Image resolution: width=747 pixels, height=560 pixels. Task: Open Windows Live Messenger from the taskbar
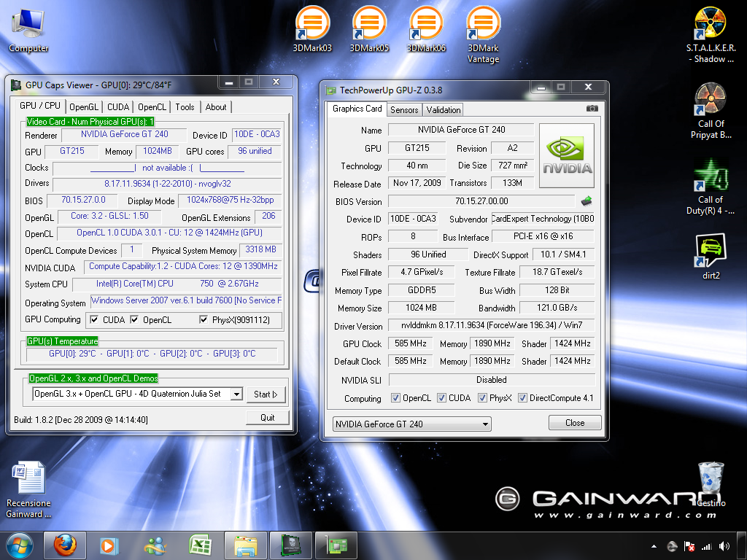[x=155, y=545]
